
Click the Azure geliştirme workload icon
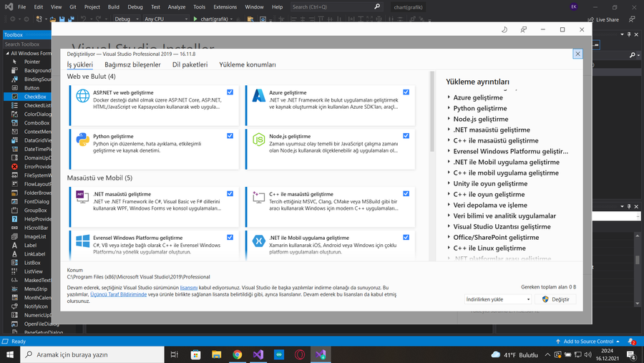point(258,97)
